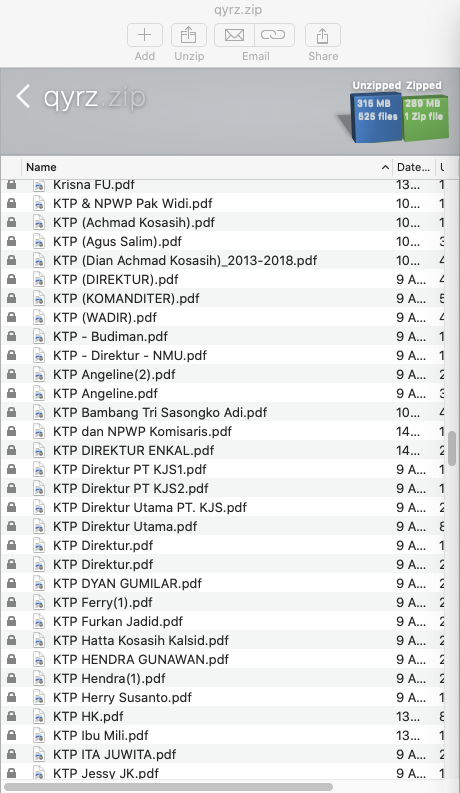The width and height of the screenshot is (460, 793).
Task: Click the Add toolbar icon
Action: point(145,35)
